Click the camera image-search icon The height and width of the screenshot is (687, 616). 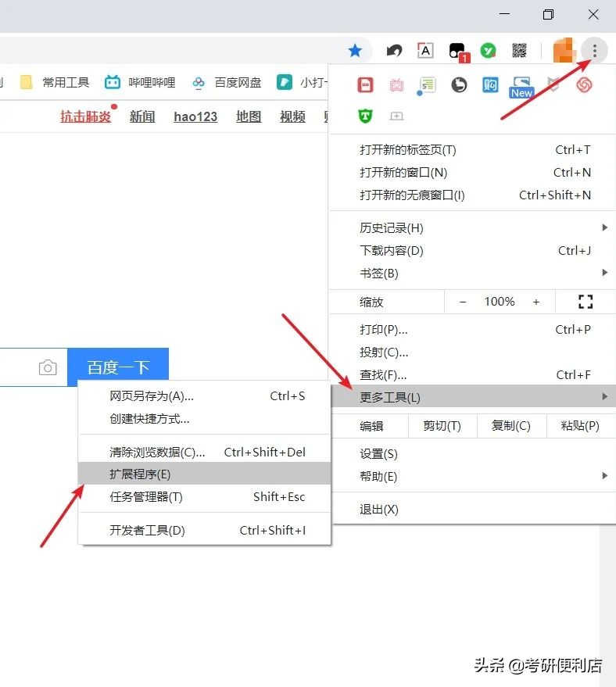pyautogui.click(x=48, y=367)
